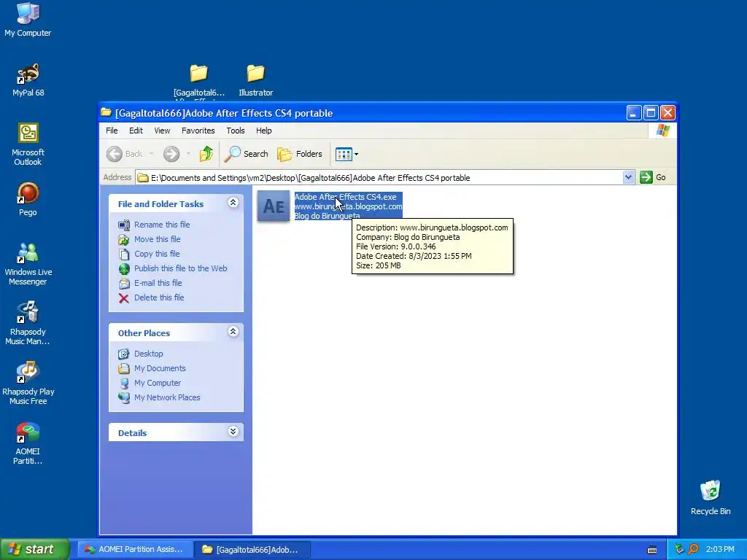Close the Explorer window
This screenshot has width=747, height=560.
click(668, 113)
